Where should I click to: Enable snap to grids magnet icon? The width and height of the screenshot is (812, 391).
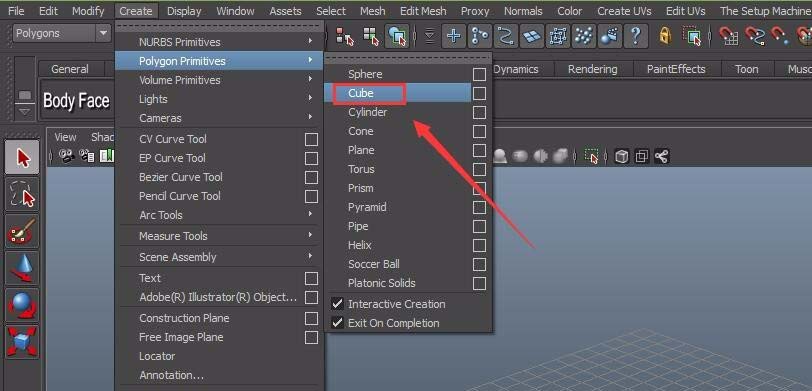coord(729,36)
